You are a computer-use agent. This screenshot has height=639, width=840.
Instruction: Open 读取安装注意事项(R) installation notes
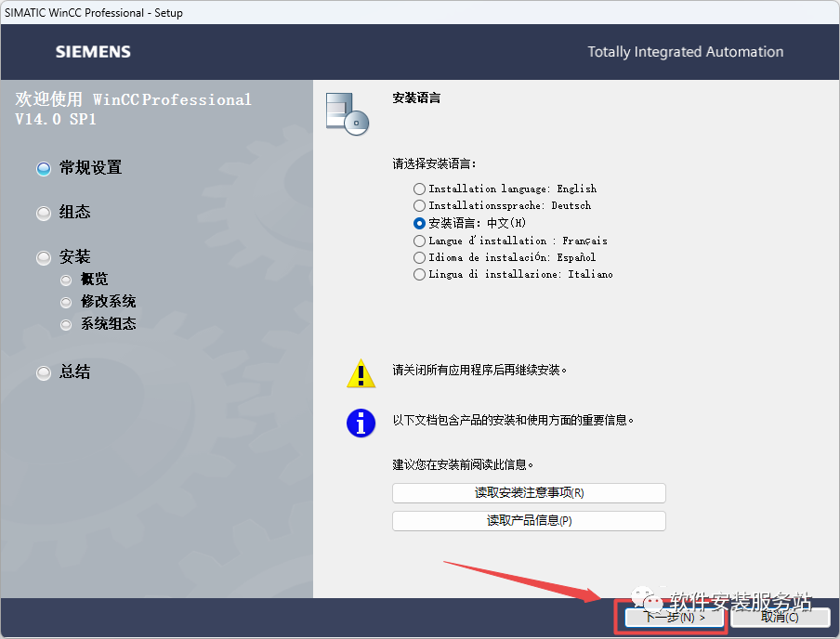click(x=529, y=493)
